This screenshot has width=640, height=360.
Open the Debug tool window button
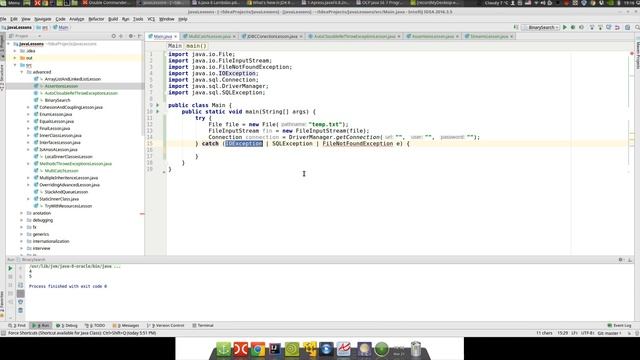tap(67, 325)
